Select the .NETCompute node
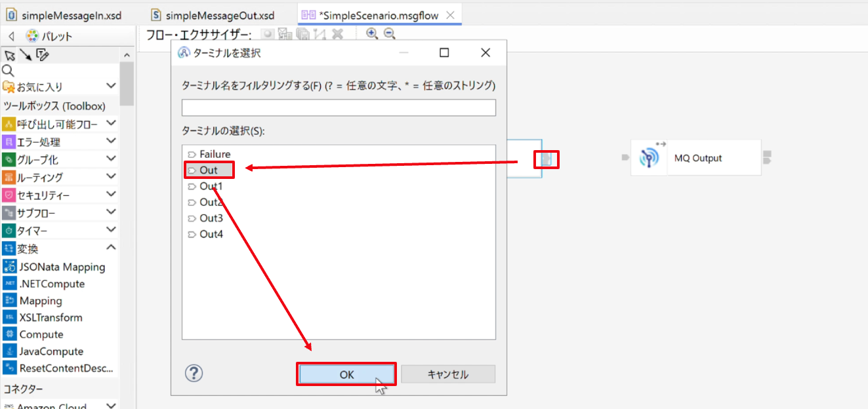Viewport: 868px width, 409px height. pyautogui.click(x=44, y=284)
